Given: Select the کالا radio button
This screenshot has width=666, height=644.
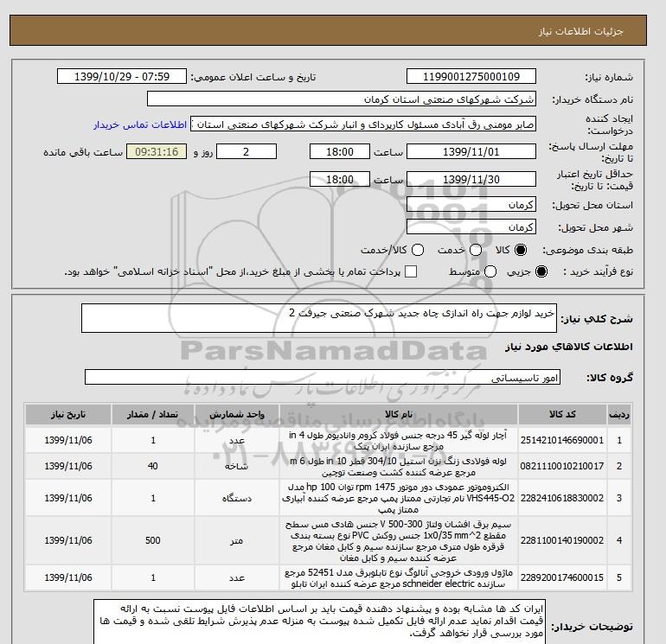Looking at the screenshot, I should (x=521, y=250).
